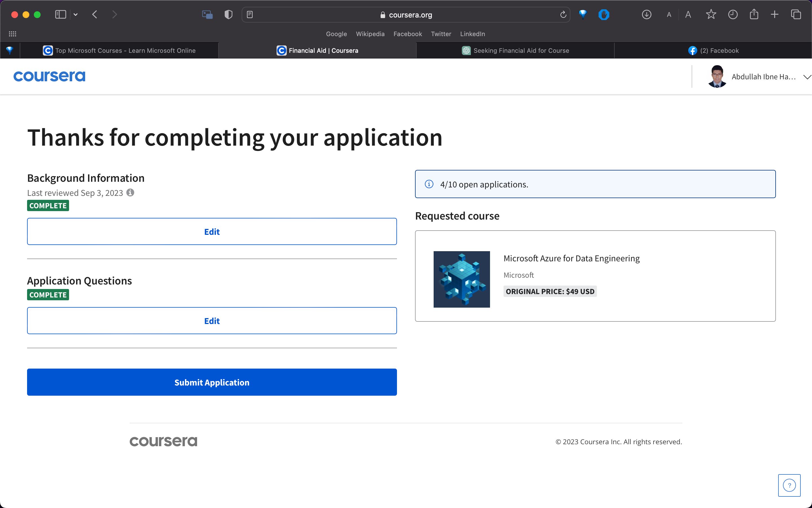The image size is (812, 508).
Task: Show the Reader view icon in address bar
Action: (250, 14)
